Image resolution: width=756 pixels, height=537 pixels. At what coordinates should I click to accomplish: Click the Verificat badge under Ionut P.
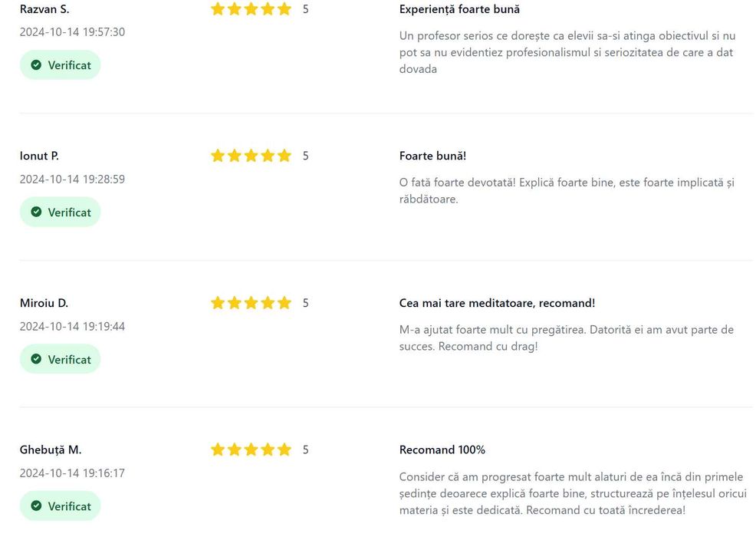pos(60,212)
